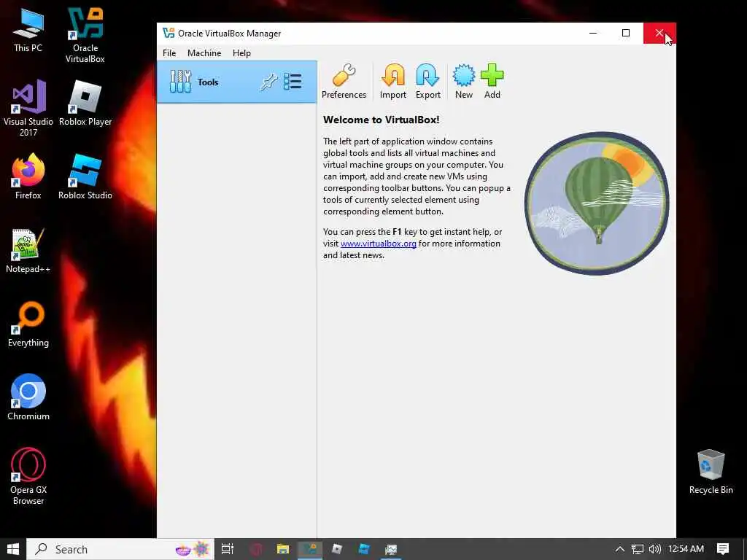Open the Machine menu
The width and height of the screenshot is (747, 560).
click(204, 52)
